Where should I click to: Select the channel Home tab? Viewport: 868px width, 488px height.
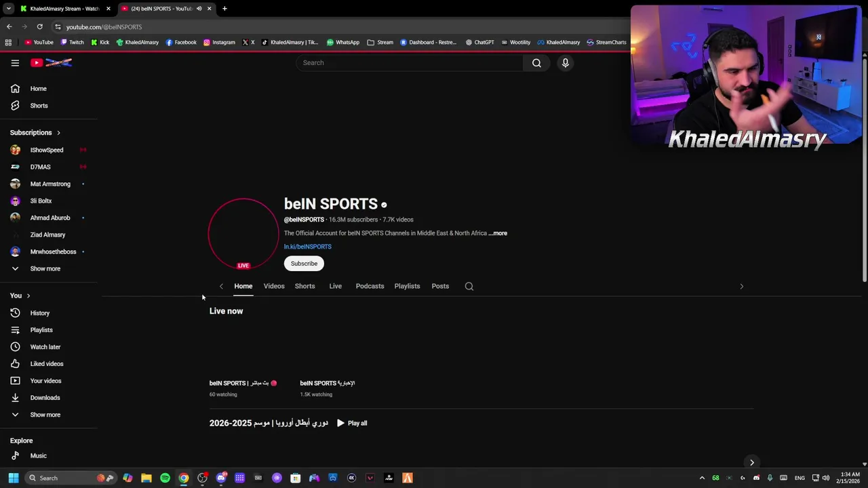[x=243, y=286]
